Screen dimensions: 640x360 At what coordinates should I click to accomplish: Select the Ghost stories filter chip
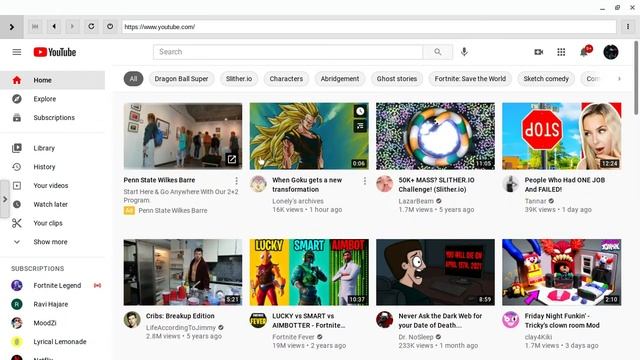397,79
